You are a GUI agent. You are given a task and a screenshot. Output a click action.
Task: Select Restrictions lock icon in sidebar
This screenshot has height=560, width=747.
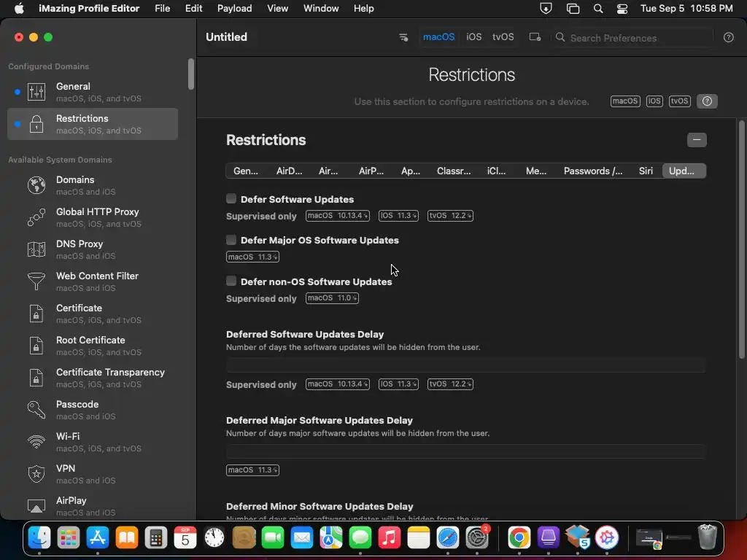(x=36, y=124)
